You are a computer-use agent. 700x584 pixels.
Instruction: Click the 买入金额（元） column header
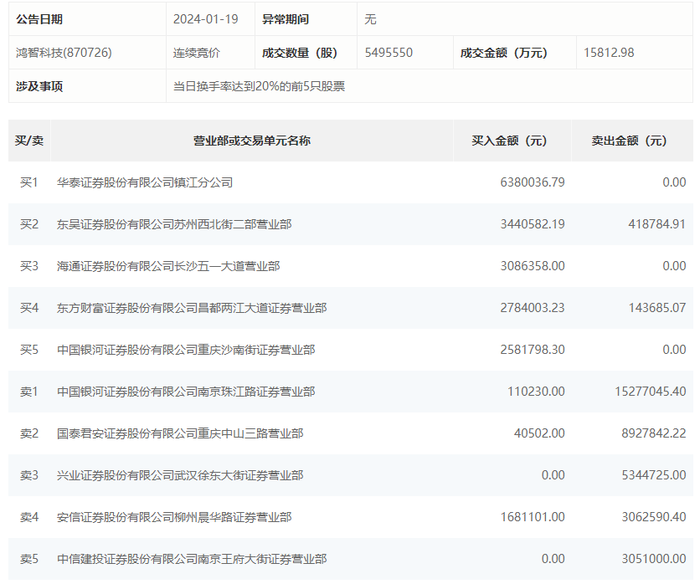tap(510, 141)
